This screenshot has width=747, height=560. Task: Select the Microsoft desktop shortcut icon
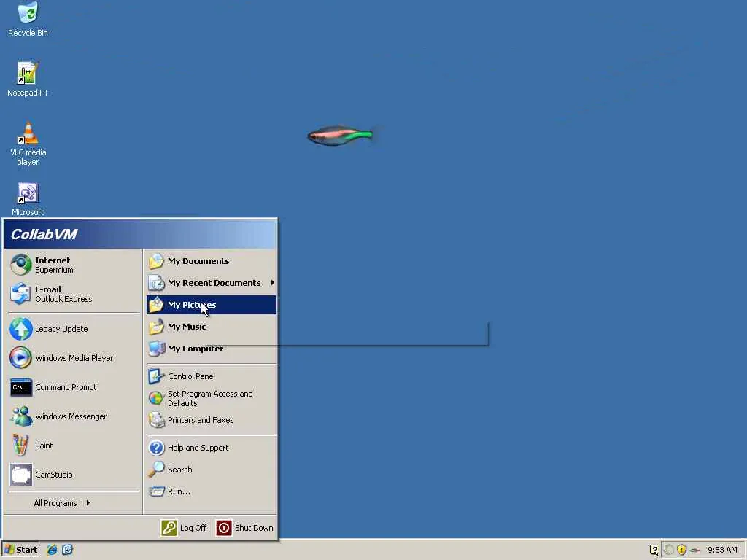[28, 199]
